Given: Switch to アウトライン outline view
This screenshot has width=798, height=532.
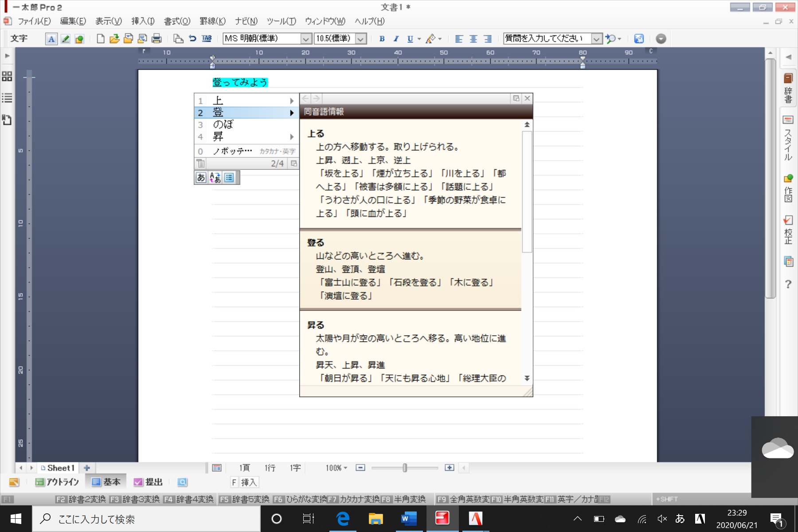Looking at the screenshot, I should 57,482.
